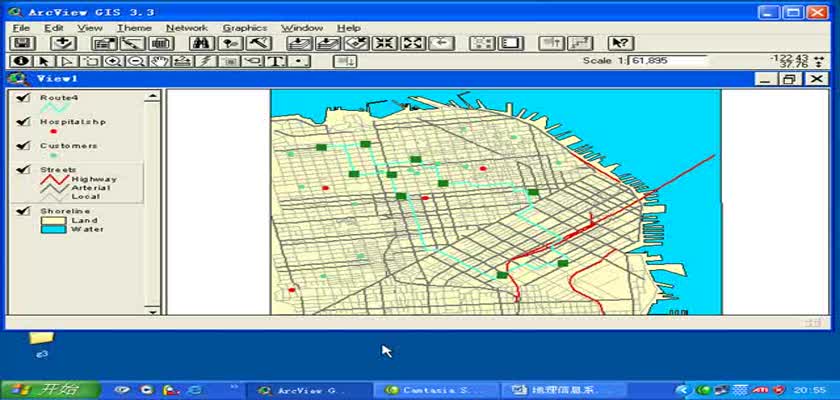Screen dimensions: 840x400
Task: Hide the Route4 theme checkbox
Action: pyautogui.click(x=23, y=98)
